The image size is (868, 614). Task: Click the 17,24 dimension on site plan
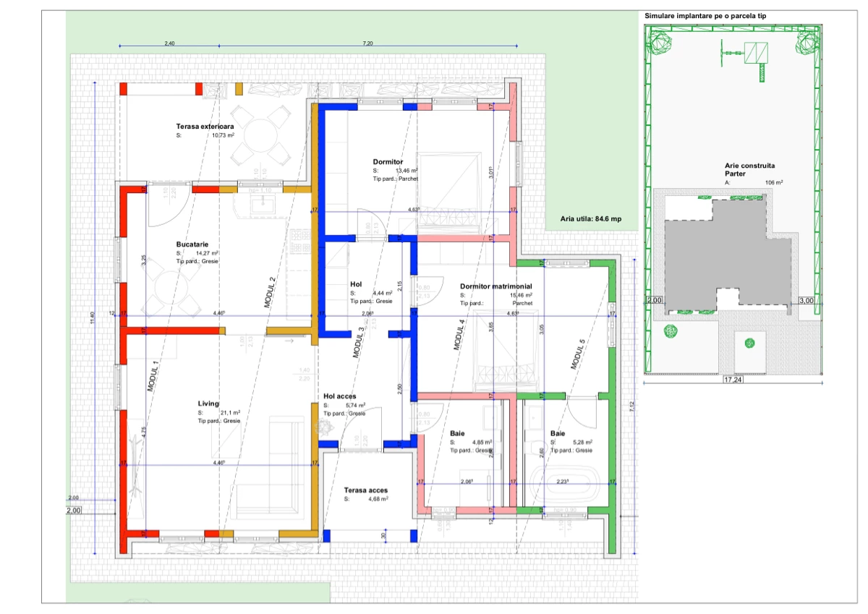click(x=733, y=378)
